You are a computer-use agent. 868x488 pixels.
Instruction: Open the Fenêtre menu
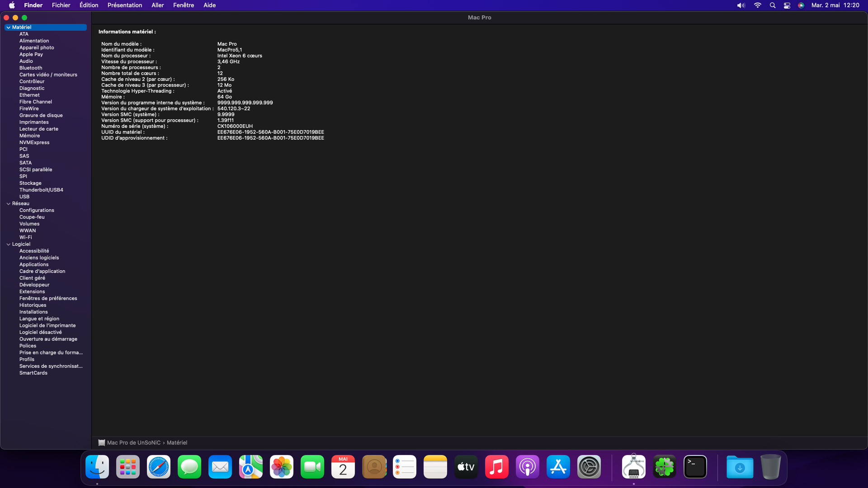184,5
